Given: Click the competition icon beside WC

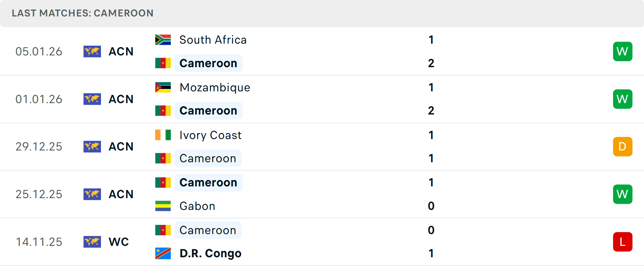Looking at the screenshot, I should 92,242.
